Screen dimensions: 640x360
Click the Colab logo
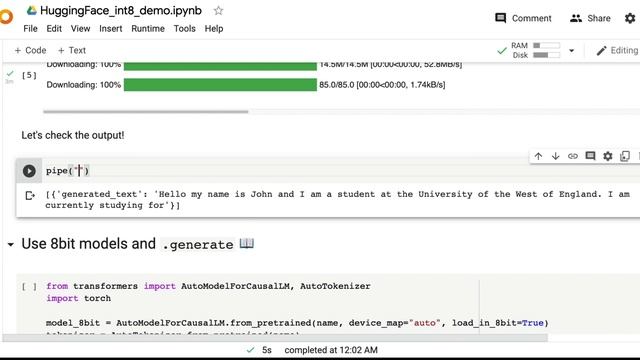(6, 17)
